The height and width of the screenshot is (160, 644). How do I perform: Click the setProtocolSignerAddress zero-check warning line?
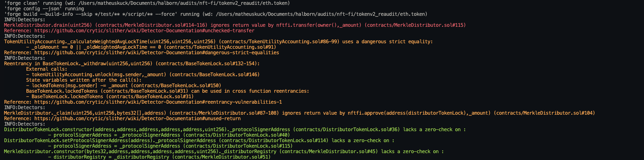[x=199, y=140]
